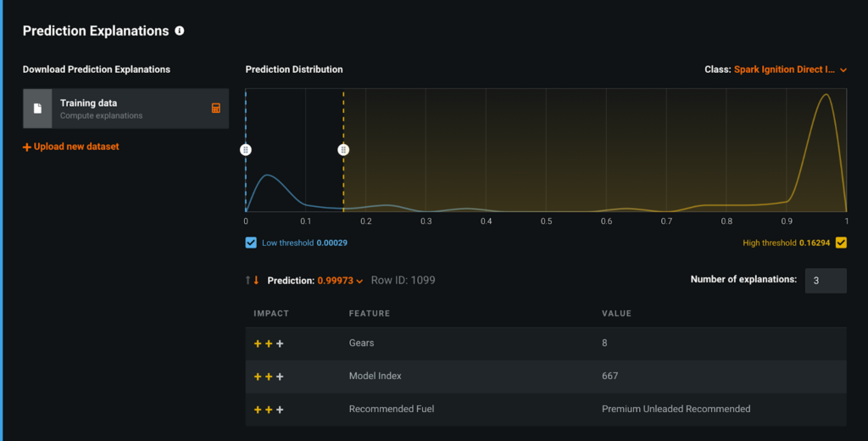Click Compute explanations under Training data
Viewport: 868px width, 441px height.
(102, 116)
